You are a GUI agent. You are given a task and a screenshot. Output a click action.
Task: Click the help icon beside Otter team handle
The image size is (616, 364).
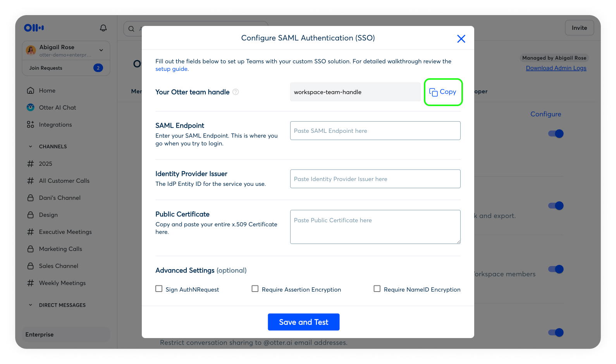(236, 92)
